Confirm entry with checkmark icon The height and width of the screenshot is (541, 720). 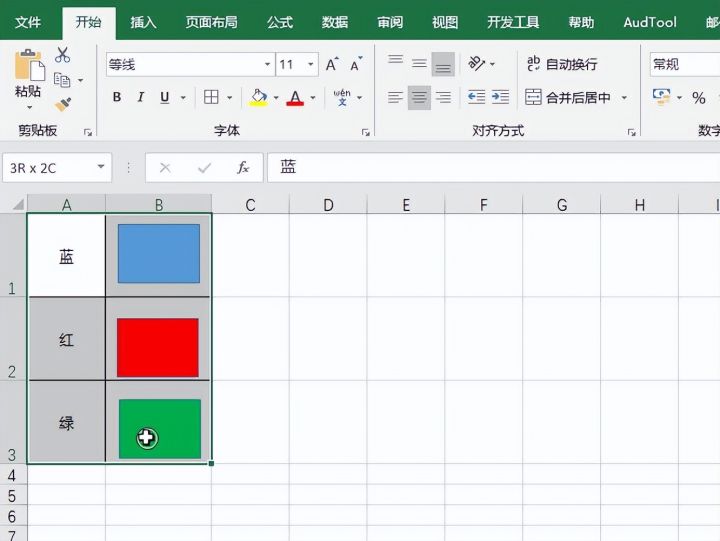click(204, 168)
